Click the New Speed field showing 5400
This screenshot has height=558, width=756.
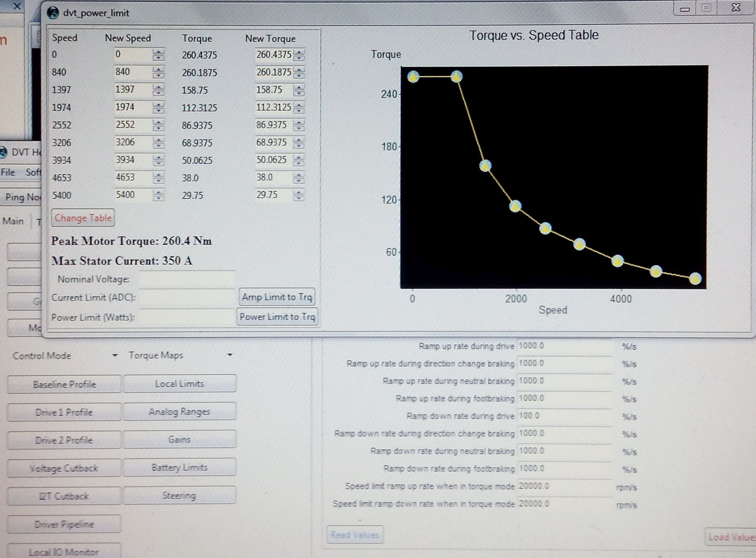point(133,195)
